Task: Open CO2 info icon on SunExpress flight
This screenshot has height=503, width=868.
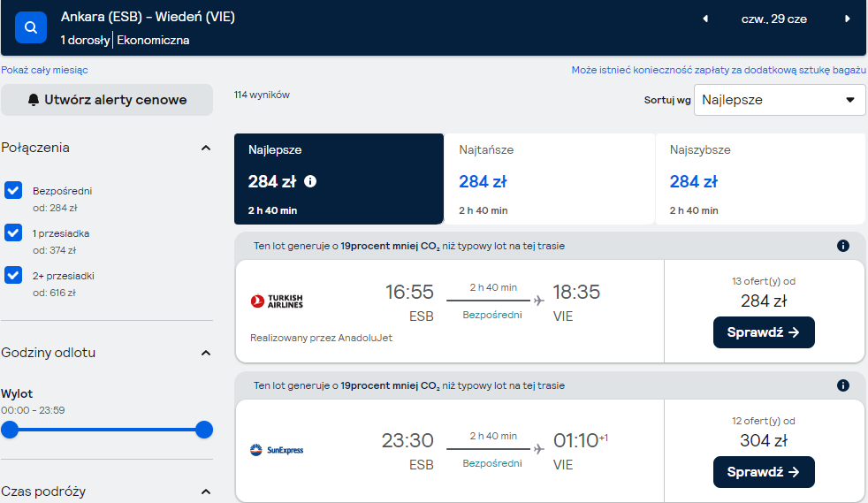Action: click(842, 385)
